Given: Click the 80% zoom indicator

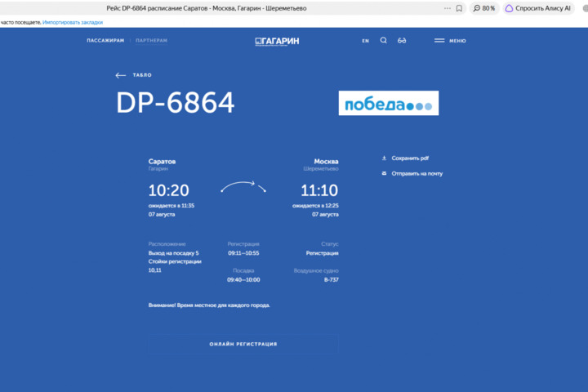Looking at the screenshot, I should [484, 8].
